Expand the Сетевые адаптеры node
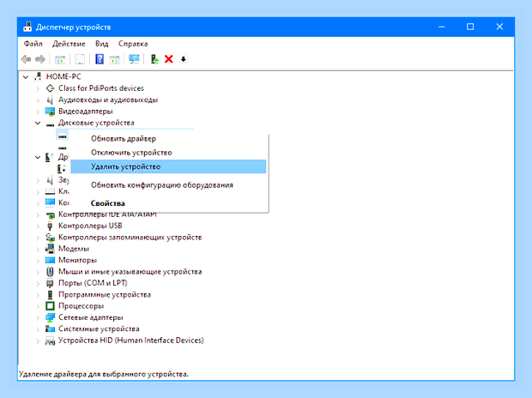 tap(38, 318)
